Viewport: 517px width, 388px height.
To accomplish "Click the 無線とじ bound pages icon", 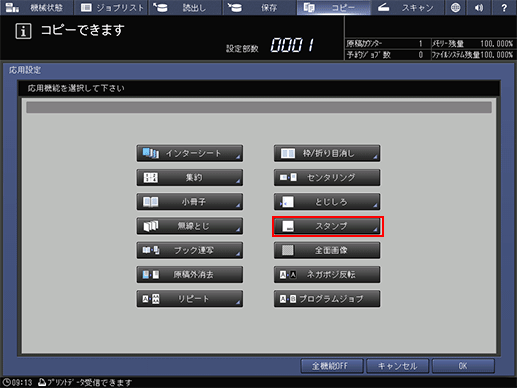I will (x=151, y=226).
